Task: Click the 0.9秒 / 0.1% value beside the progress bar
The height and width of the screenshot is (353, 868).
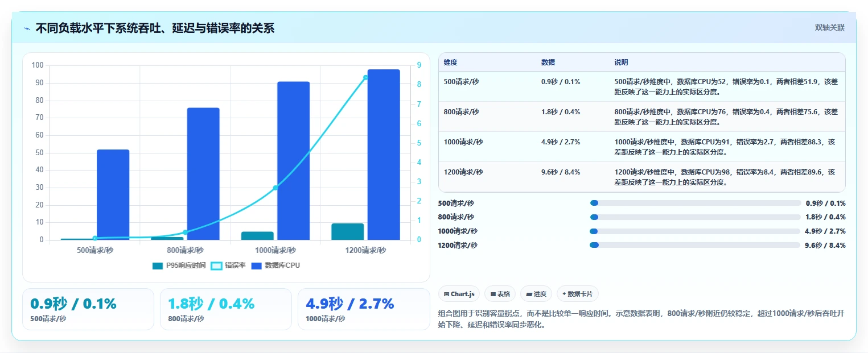Action: [x=825, y=204]
